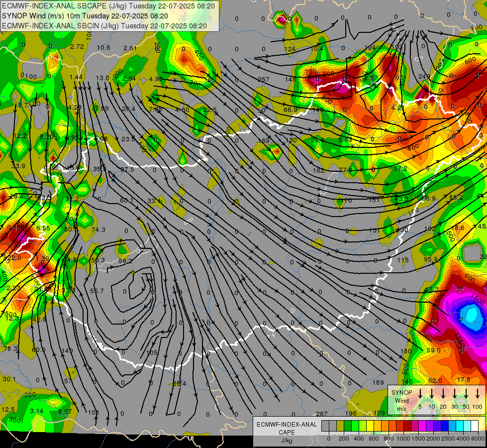The width and height of the screenshot is (487, 448).
Task: Click the map value '105'
Action: pyautogui.click(x=152, y=353)
